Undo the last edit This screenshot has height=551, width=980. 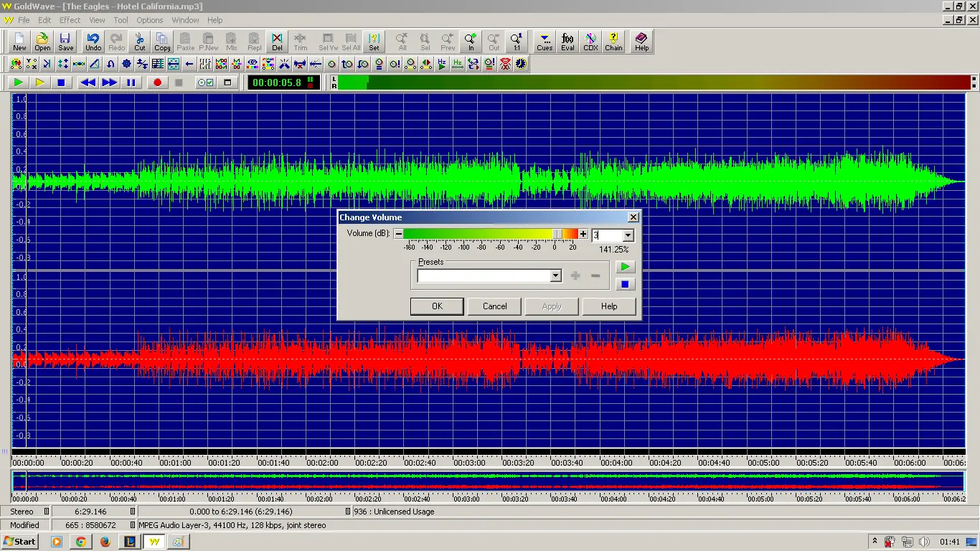tap(93, 41)
